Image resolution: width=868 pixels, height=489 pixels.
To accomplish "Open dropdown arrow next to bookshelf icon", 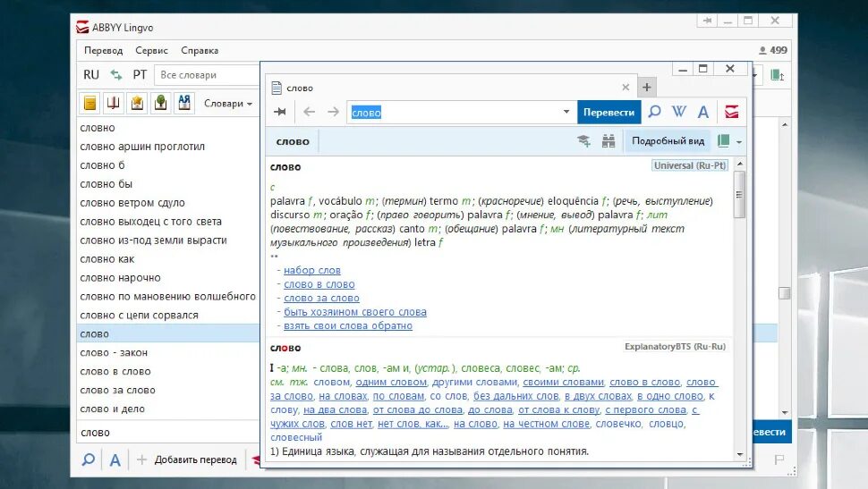I will (x=739, y=142).
